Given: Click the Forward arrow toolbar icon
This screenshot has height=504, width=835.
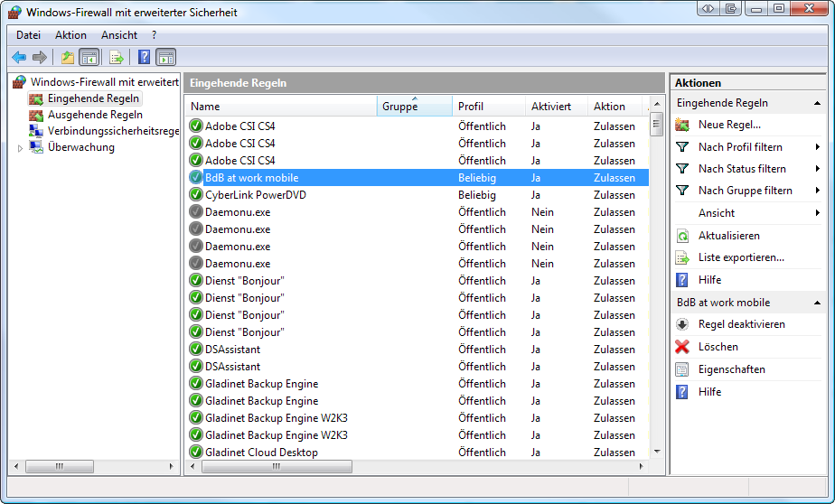Looking at the screenshot, I should (x=40, y=57).
